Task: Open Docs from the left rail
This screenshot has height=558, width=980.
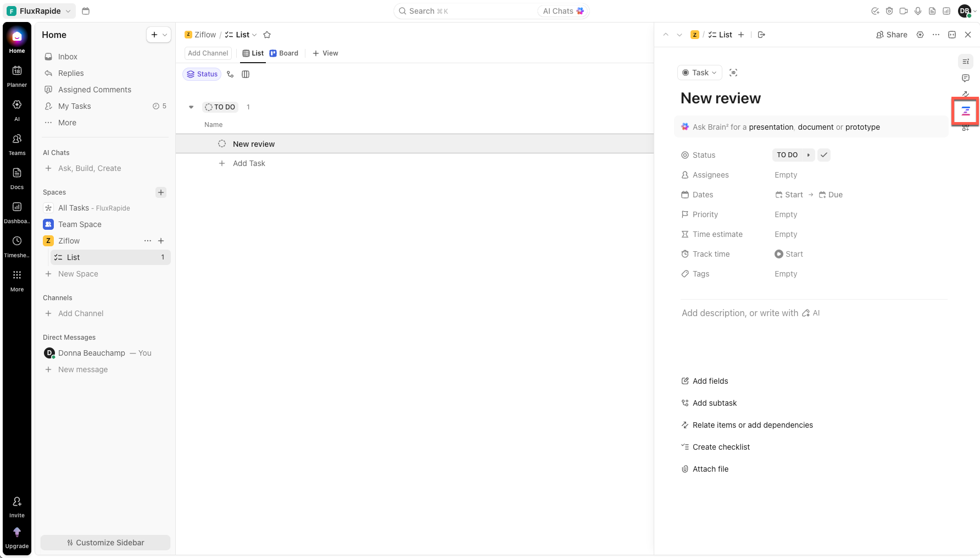Action: coord(17,178)
